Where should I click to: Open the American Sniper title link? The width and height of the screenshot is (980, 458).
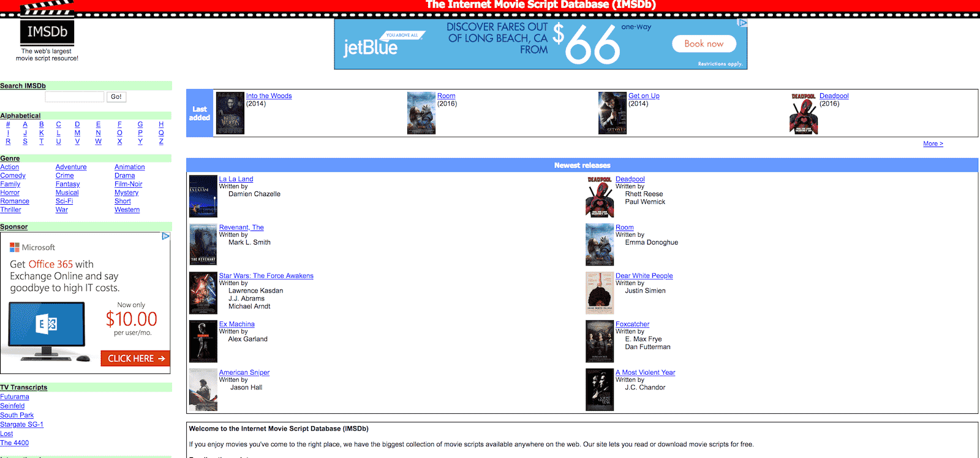[x=244, y=373]
